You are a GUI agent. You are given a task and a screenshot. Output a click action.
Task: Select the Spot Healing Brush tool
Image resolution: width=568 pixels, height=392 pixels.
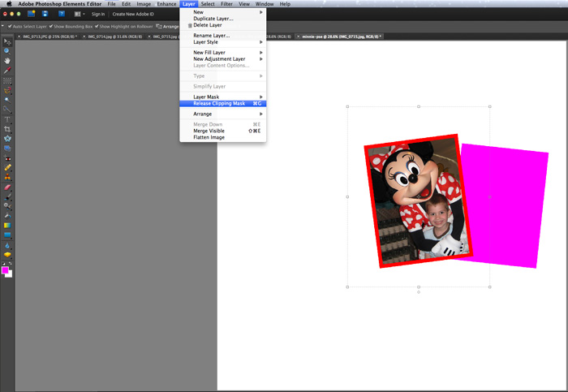(7, 167)
